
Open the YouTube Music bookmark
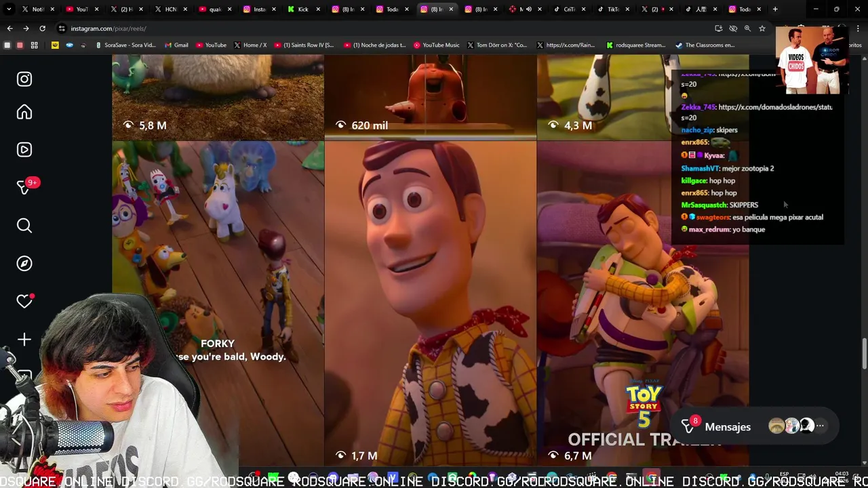pos(436,45)
